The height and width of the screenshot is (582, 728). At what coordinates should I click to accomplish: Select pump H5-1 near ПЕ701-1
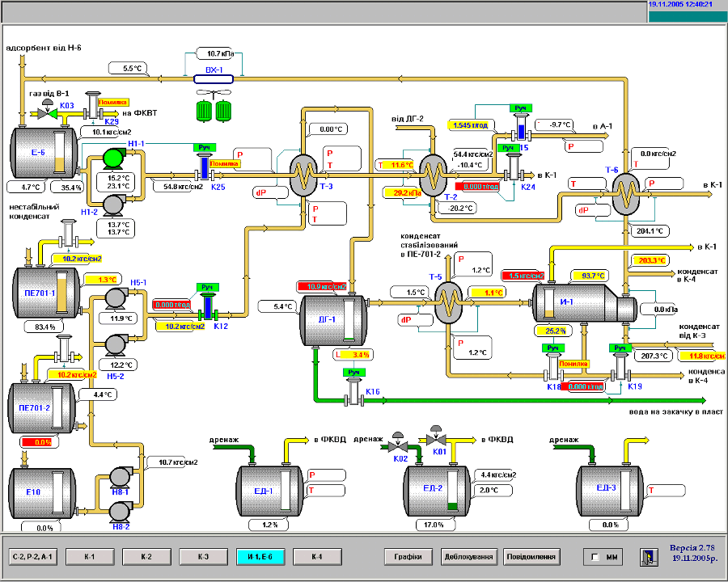point(111,298)
